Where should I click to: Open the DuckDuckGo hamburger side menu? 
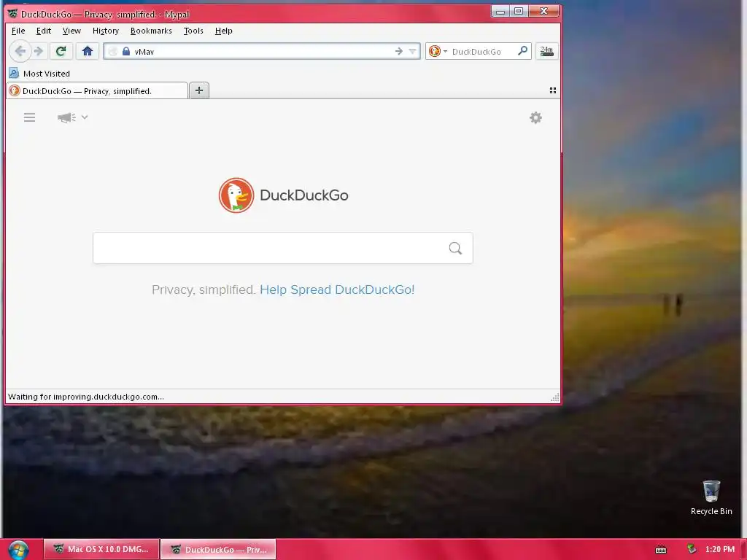[29, 117]
